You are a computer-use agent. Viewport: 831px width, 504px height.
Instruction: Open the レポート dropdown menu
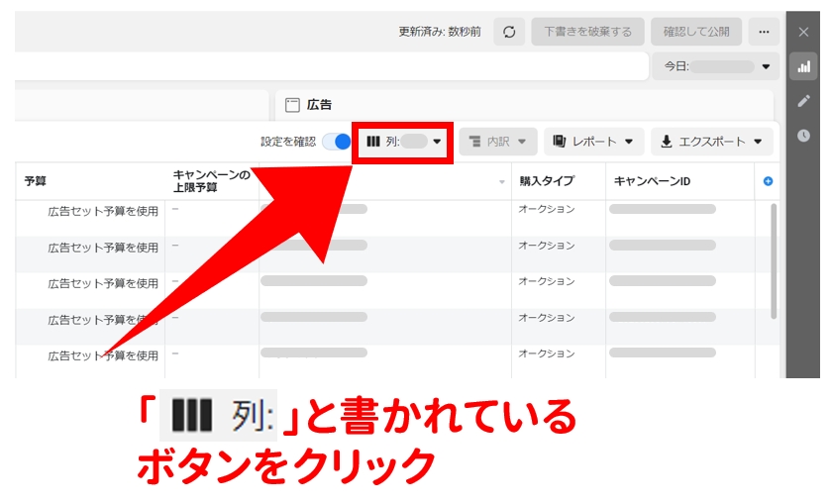point(593,142)
